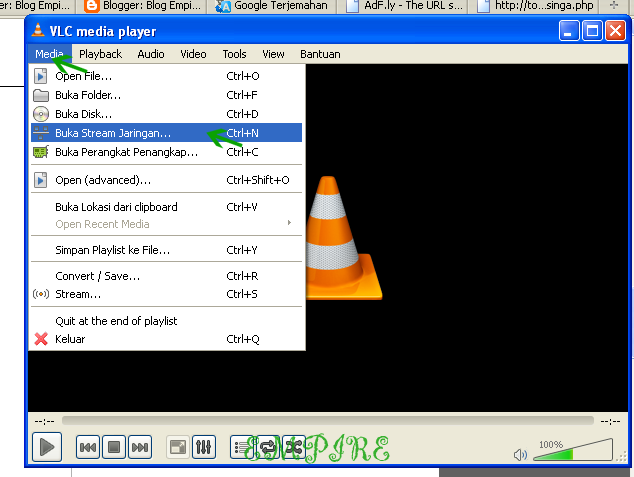Click the window resize grip corner

click(622, 457)
